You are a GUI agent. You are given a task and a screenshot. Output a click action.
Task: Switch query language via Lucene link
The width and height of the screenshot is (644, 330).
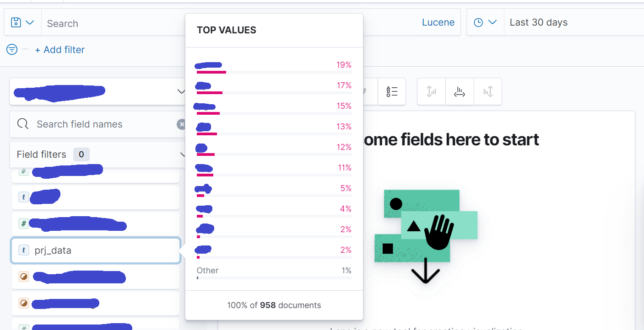click(438, 22)
